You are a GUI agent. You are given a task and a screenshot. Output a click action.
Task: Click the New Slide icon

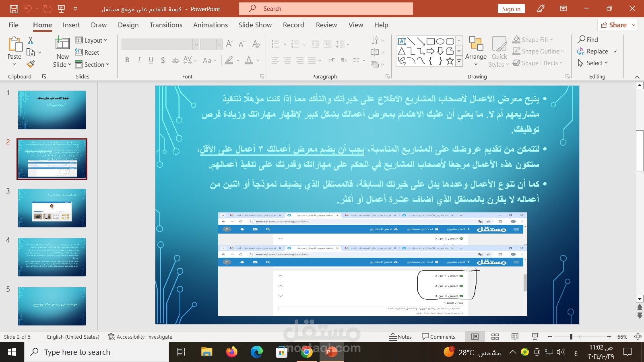(62, 43)
